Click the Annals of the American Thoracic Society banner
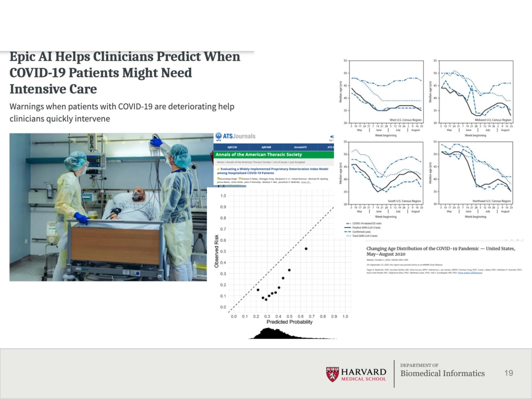532x399 pixels. coord(273,155)
